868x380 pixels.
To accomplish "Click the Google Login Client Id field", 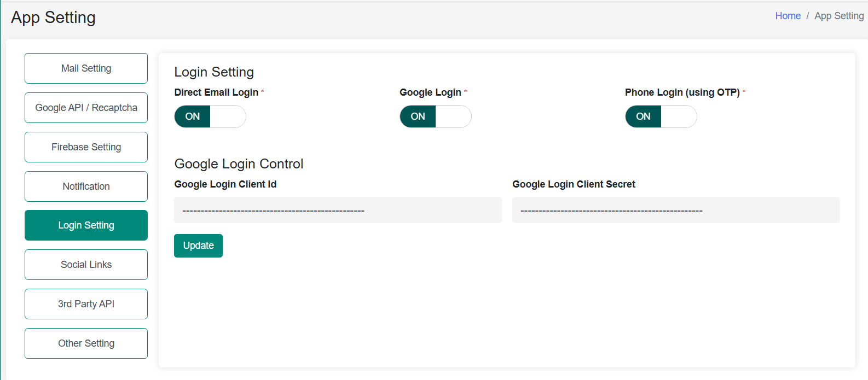I will [x=338, y=210].
